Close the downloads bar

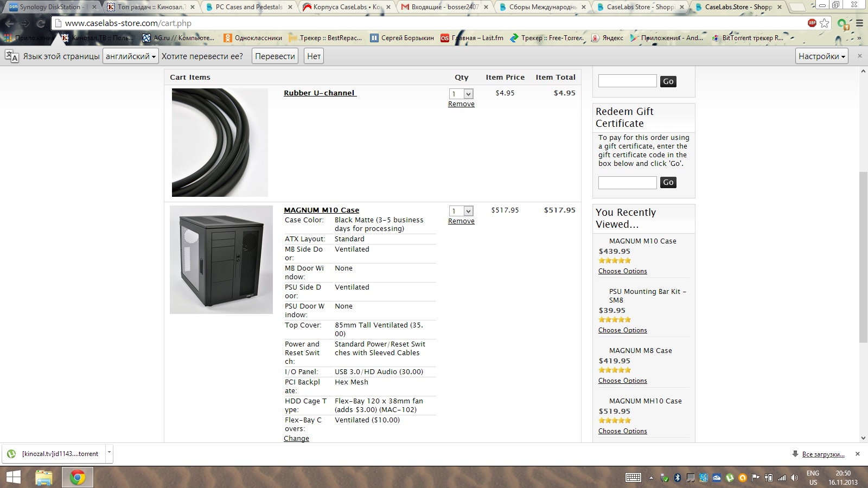click(x=858, y=454)
